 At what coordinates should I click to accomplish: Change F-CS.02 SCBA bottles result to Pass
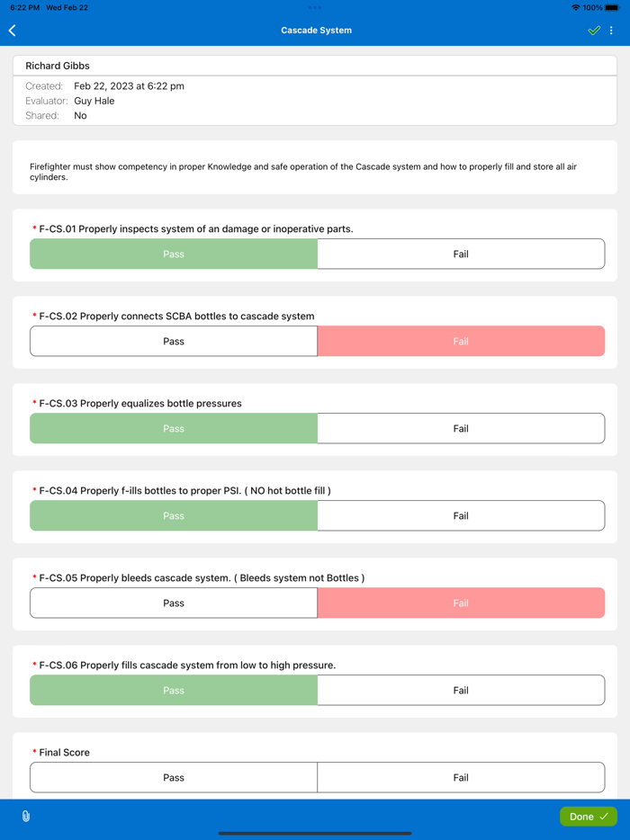173,341
